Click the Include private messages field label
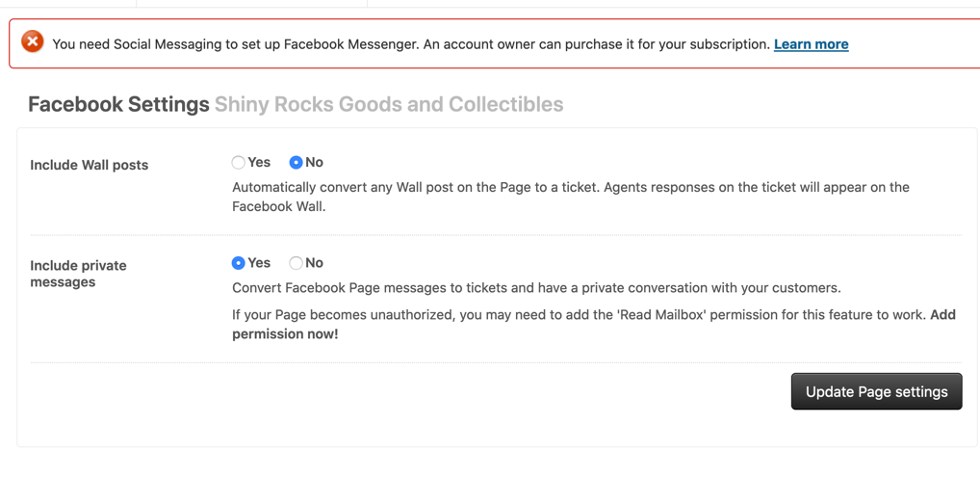 click(x=78, y=274)
